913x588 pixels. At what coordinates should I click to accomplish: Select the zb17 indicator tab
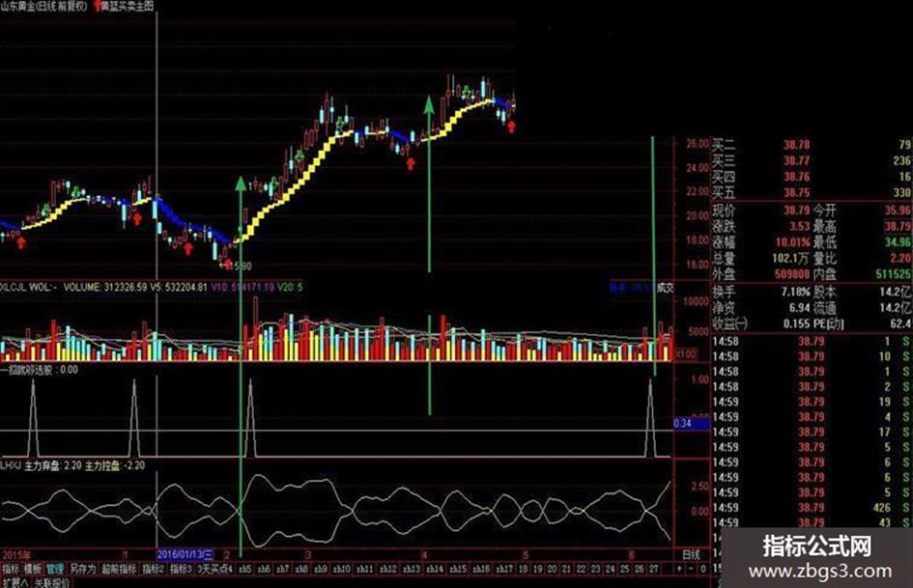pos(505,569)
